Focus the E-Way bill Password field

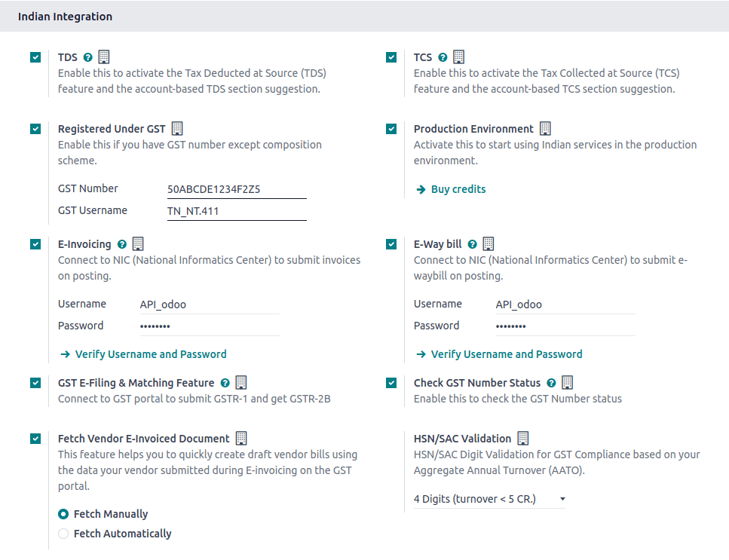564,326
